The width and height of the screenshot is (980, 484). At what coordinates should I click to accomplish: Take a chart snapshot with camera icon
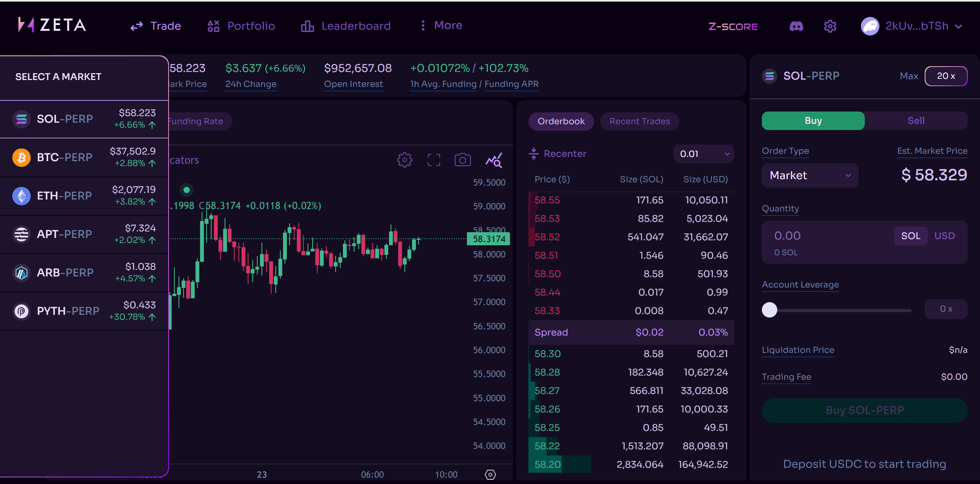[463, 160]
